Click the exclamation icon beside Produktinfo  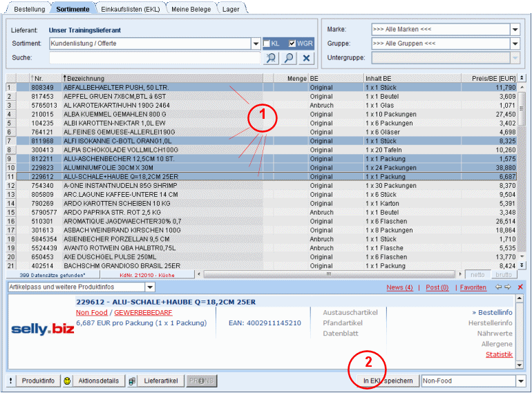click(10, 381)
